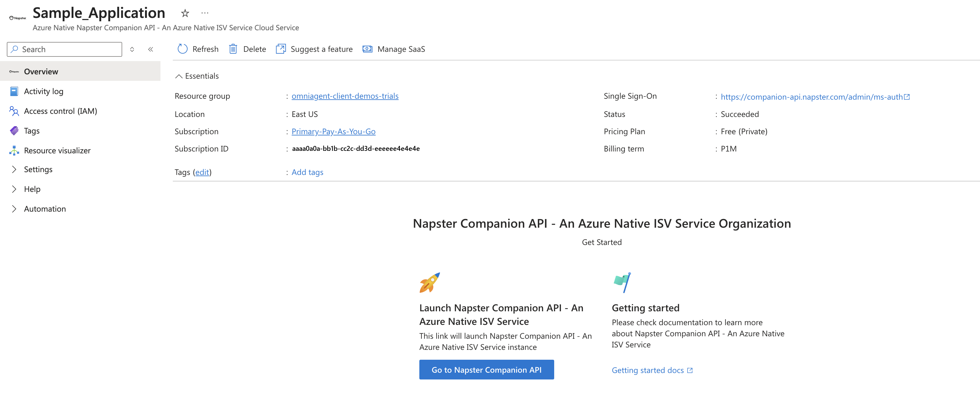Click the Refresh toolbar button

tap(198, 49)
